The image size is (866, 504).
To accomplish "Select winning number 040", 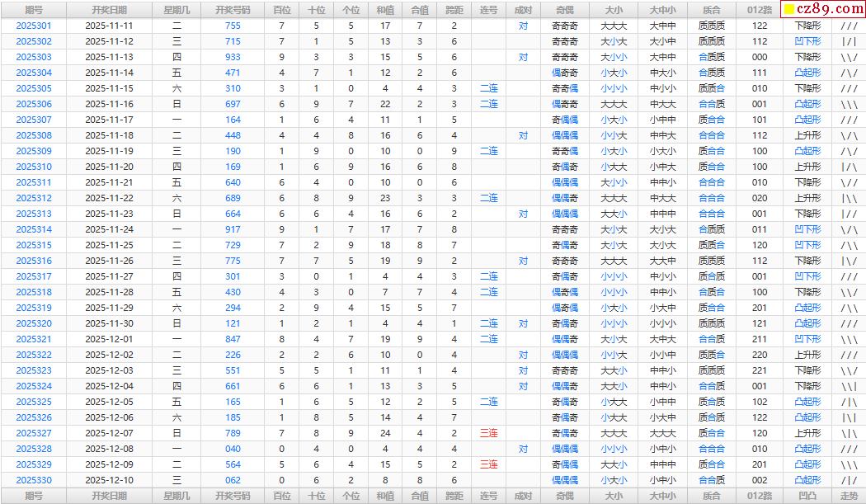I will point(233,449).
